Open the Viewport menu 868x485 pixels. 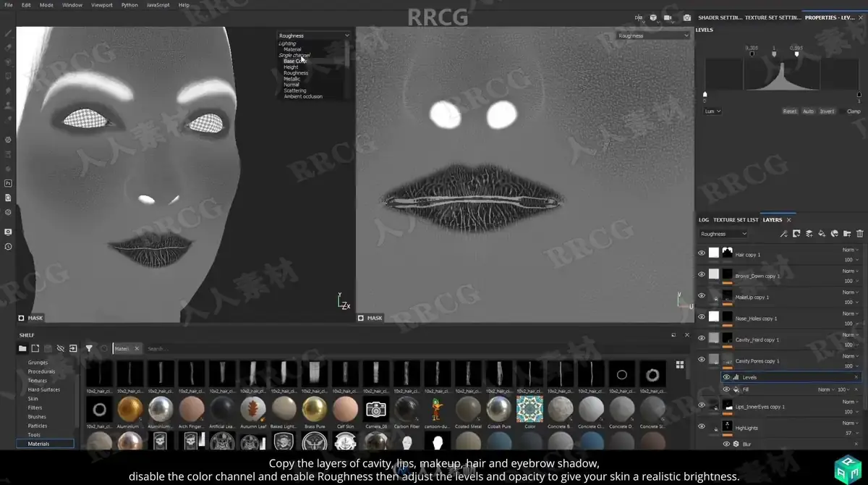point(101,5)
